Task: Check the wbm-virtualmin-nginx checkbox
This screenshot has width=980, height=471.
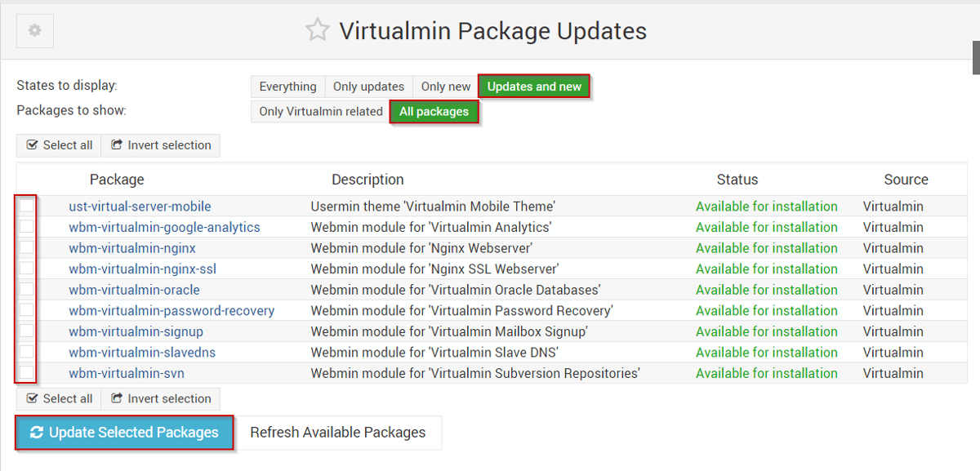Action: pos(27,247)
